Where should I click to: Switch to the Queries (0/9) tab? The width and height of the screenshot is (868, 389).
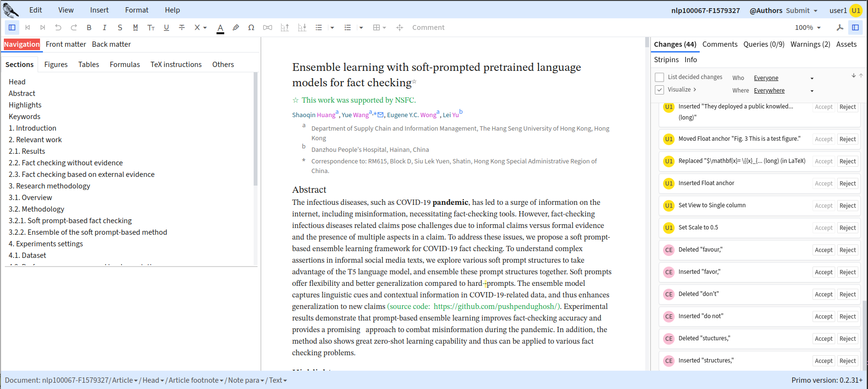764,44
